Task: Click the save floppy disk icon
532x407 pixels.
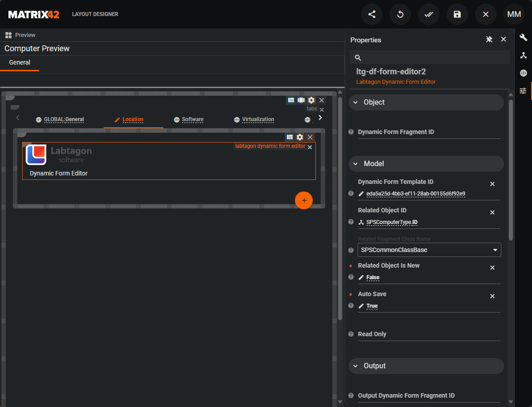Action: coord(457,14)
